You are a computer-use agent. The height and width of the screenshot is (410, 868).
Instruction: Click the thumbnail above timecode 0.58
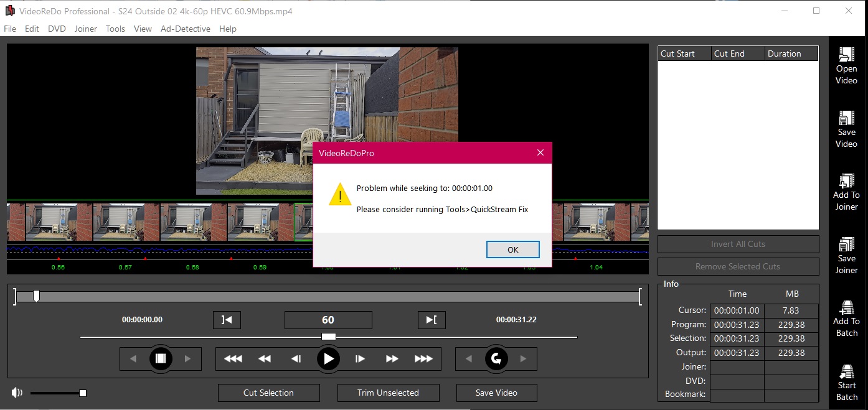(x=194, y=222)
